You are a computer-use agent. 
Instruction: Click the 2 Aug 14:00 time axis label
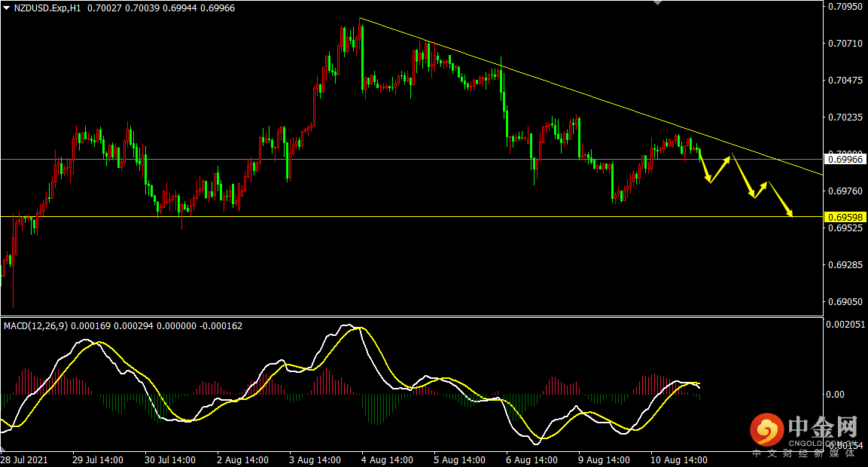242,459
